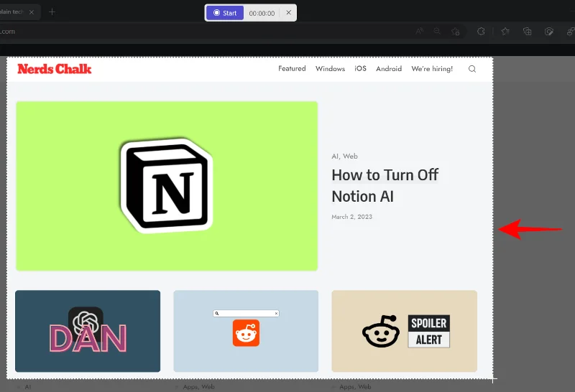
Task: Open the iOS menu item
Action: tap(360, 68)
